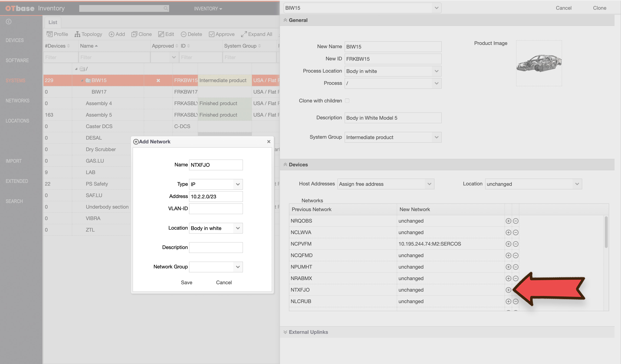Viewport: 621px width, 364px height.
Task: Open the Host Addresses dropdown
Action: pyautogui.click(x=429, y=184)
